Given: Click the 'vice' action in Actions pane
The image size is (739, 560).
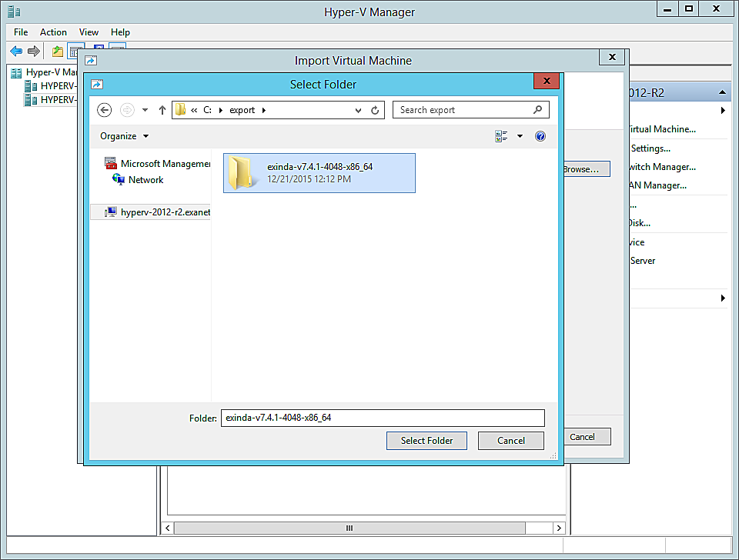Looking at the screenshot, I should click(637, 242).
